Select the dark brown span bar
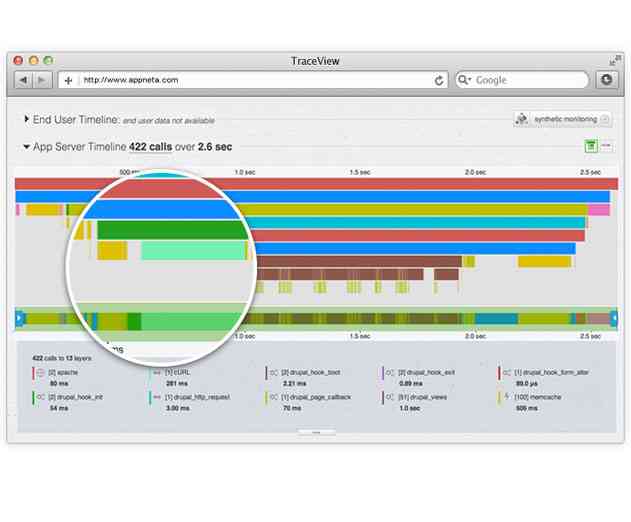The height and width of the screenshot is (522, 631). point(359,262)
